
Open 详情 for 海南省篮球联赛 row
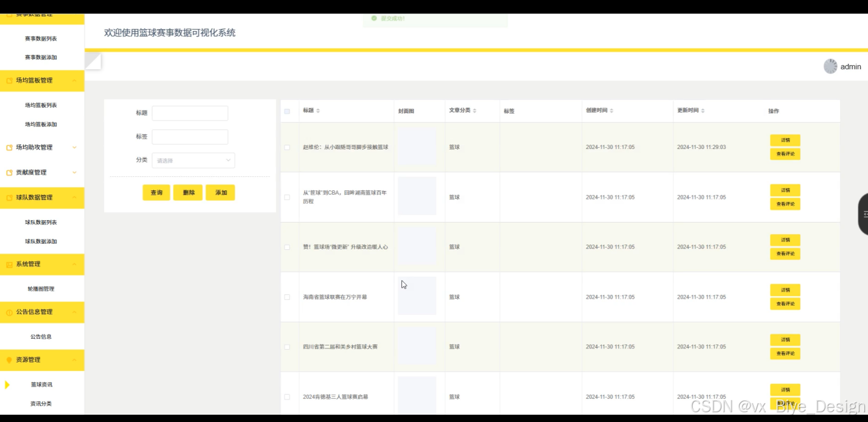pos(785,289)
